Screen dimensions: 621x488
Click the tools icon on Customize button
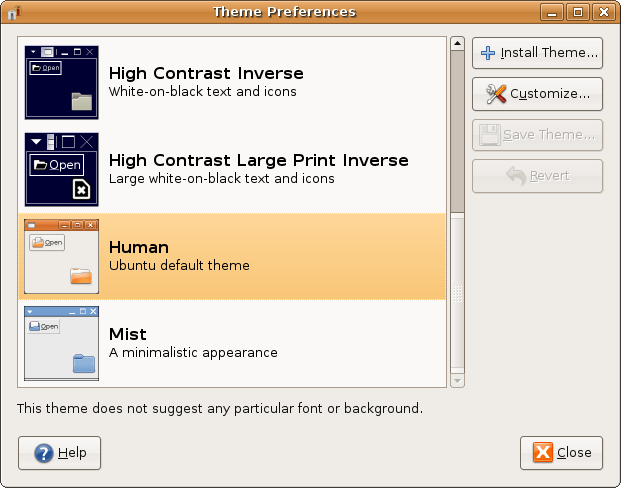click(x=495, y=94)
